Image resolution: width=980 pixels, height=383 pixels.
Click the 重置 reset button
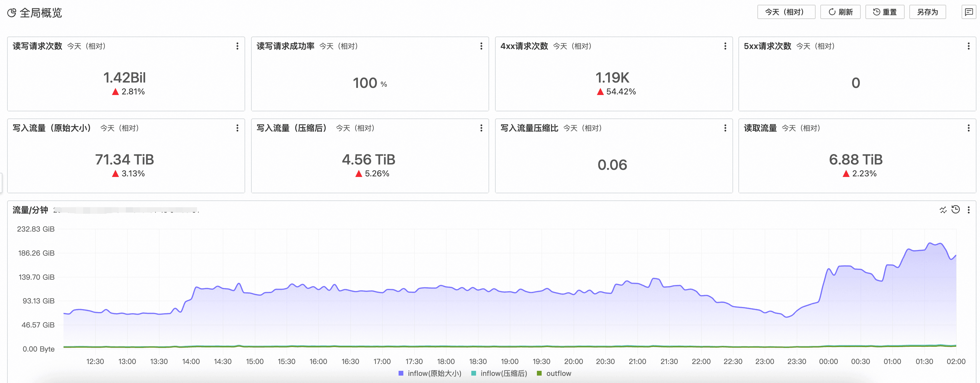coord(884,12)
